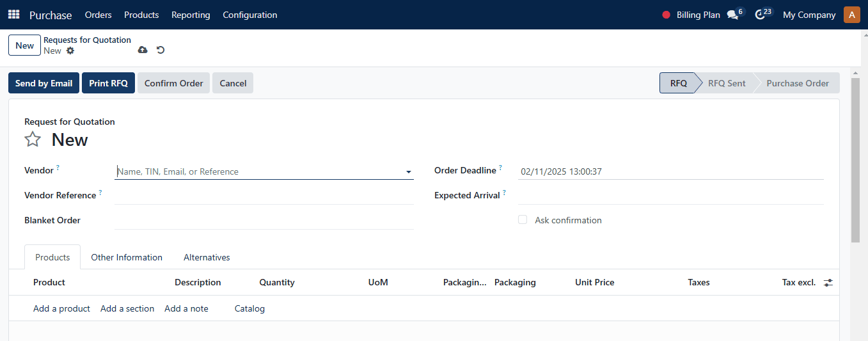Open the Reporting menu
Viewport: 868px width, 341px height.
tap(191, 15)
